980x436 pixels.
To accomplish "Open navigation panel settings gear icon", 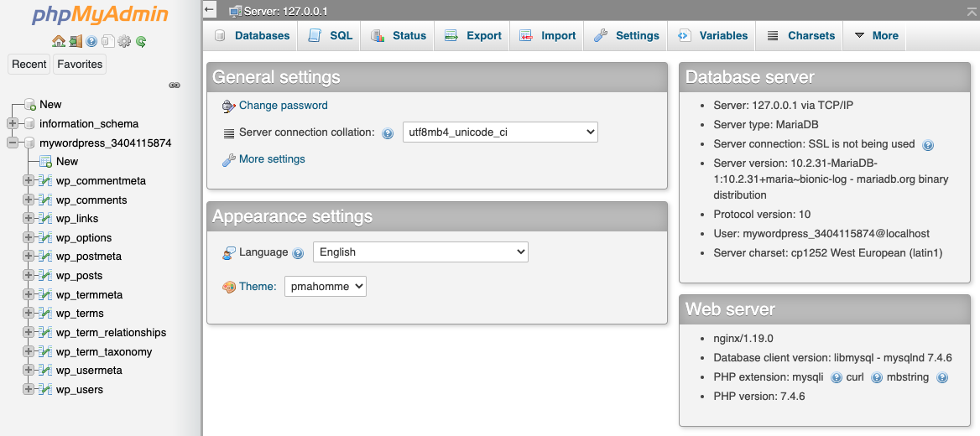I will coord(124,41).
